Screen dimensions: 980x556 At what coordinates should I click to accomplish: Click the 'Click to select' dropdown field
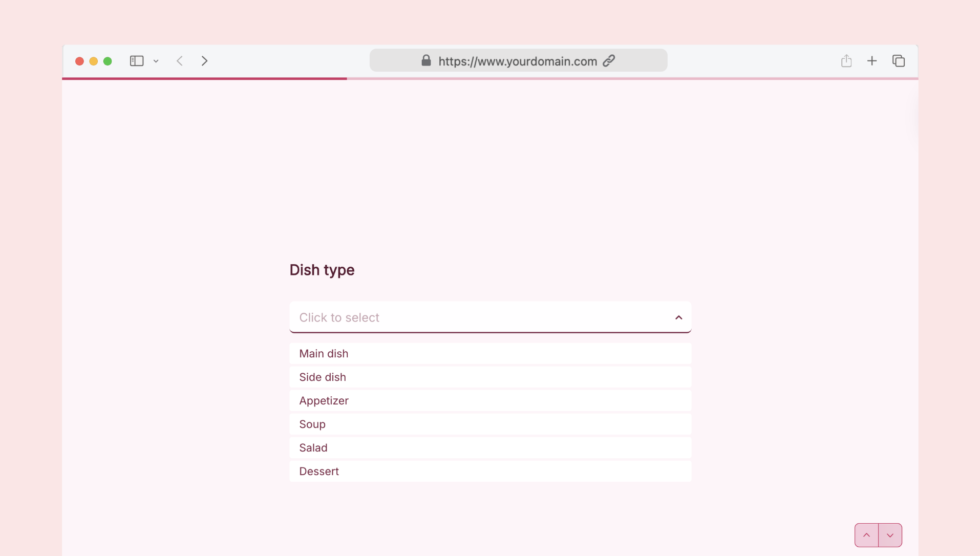point(490,317)
